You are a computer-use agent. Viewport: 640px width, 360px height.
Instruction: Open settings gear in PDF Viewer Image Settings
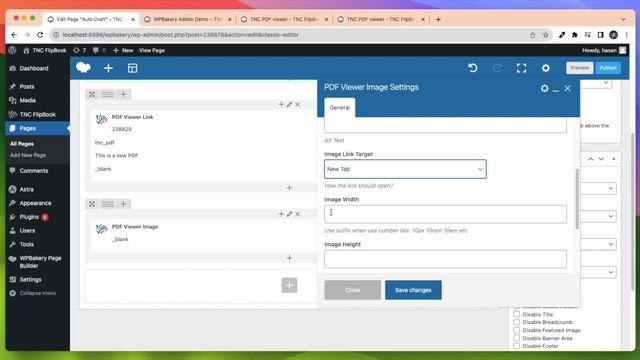544,88
